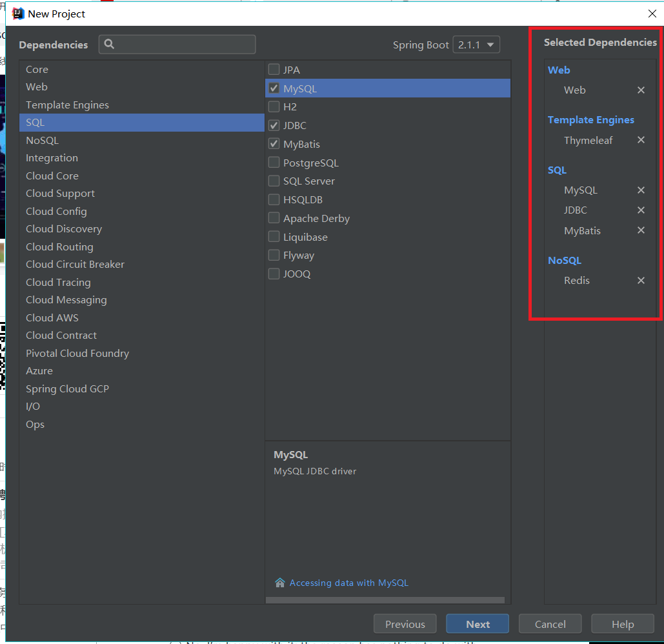Select the Azure category
This screenshot has width=664, height=644.
142,371
